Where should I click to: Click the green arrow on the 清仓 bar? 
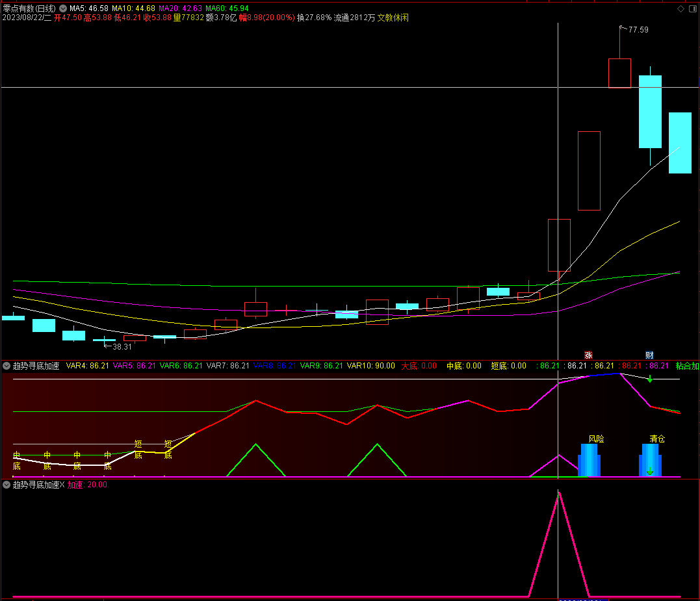650,472
